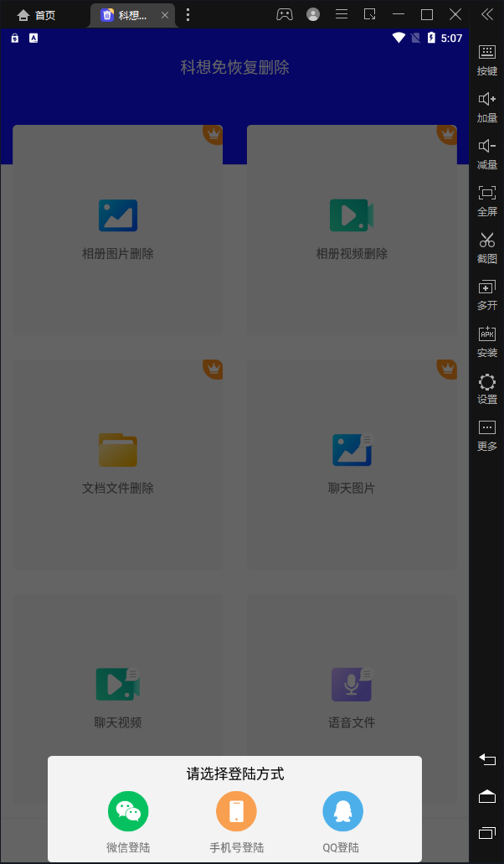Click the battery charging status icon

pyautogui.click(x=431, y=38)
